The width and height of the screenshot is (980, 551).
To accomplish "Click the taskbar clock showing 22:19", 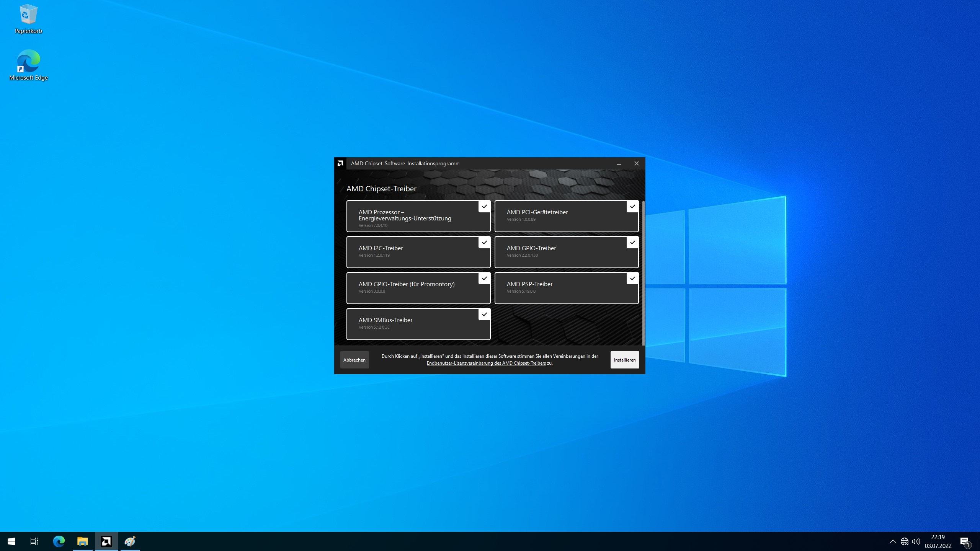I will [938, 541].
